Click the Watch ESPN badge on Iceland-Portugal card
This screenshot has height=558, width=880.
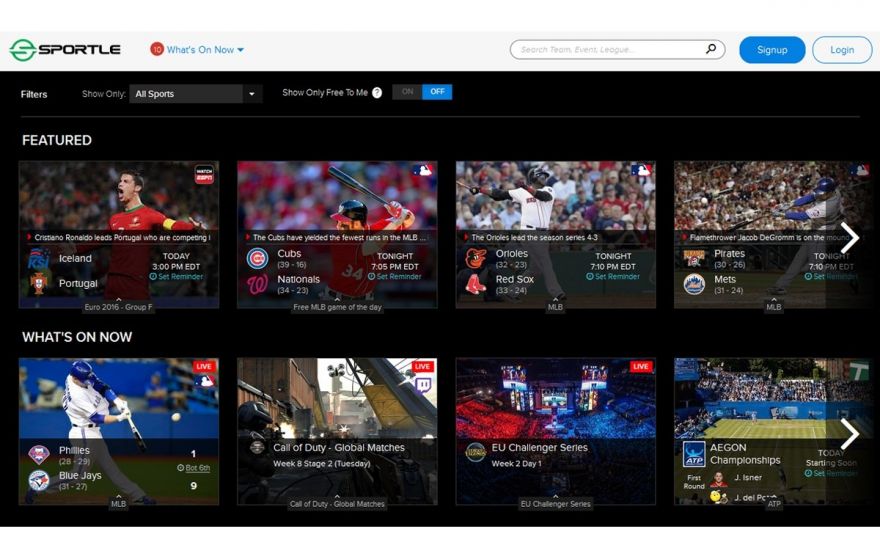204,174
